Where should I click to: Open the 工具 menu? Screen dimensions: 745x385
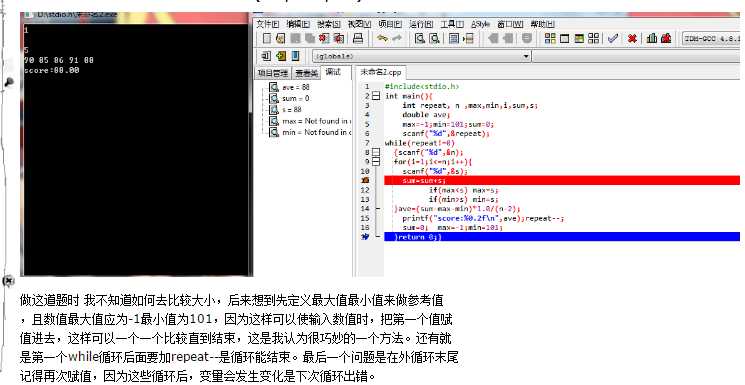(x=452, y=24)
